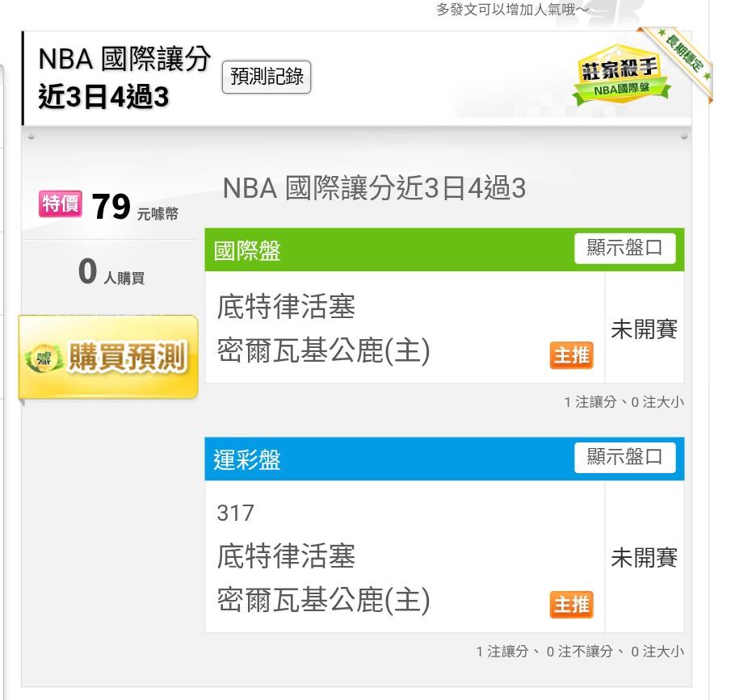Click 密爾瓦基公鹿(主) in the 運彩盤 section
735x700 pixels.
tap(324, 600)
